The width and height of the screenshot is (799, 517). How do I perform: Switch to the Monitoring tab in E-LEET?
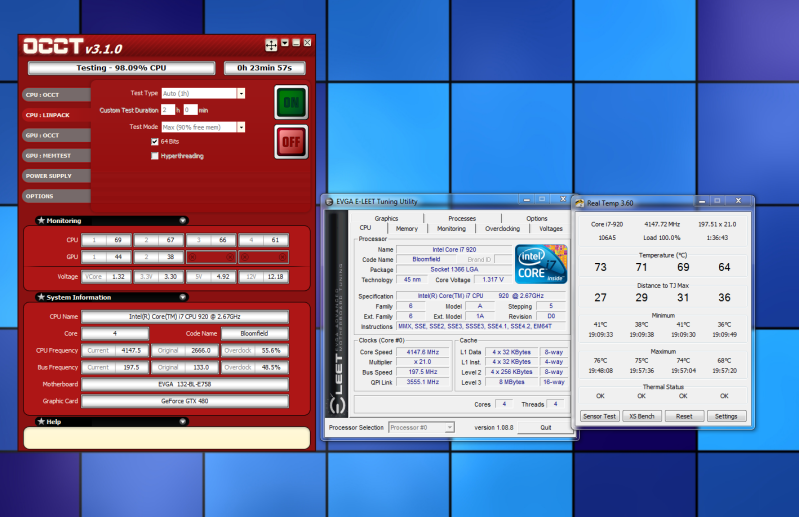click(451, 229)
